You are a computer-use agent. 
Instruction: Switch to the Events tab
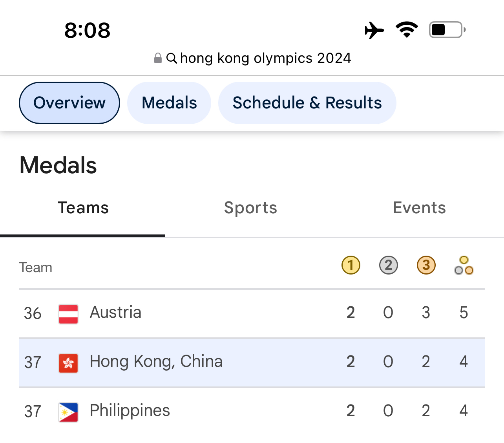coord(419,208)
